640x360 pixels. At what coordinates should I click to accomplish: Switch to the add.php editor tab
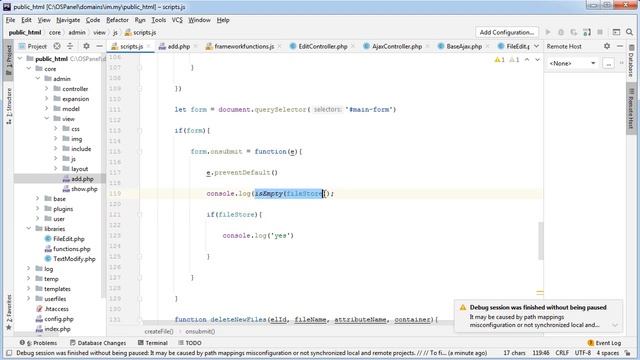coord(179,47)
